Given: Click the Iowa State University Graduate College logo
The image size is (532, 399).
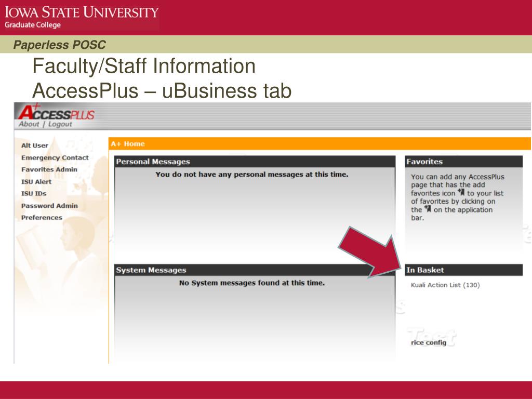Looking at the screenshot, I should [82, 17].
